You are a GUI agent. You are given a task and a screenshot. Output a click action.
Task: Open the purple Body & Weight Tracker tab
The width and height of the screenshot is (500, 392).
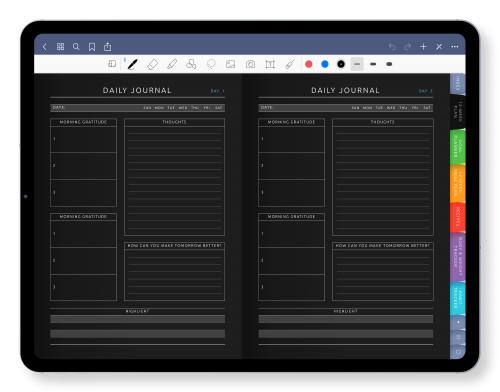pos(458,257)
